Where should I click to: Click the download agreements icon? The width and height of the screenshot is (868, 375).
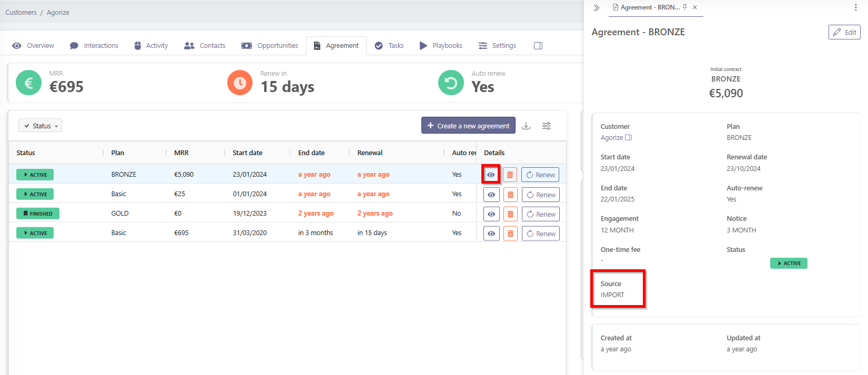point(526,126)
